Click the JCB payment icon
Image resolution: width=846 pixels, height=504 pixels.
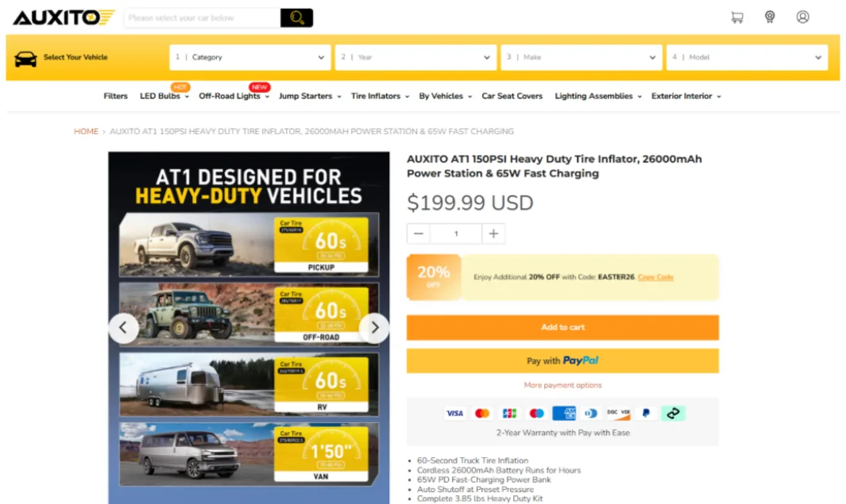pos(509,414)
